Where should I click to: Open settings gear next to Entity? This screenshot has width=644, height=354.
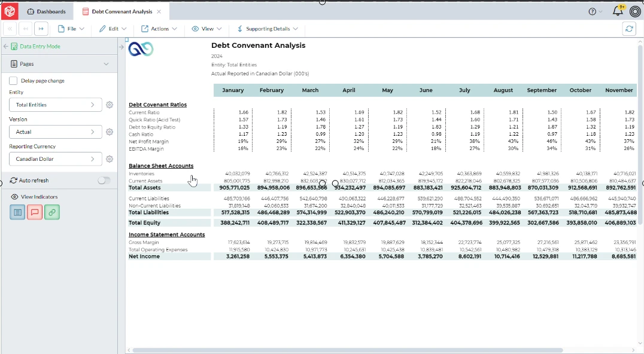[x=110, y=105]
